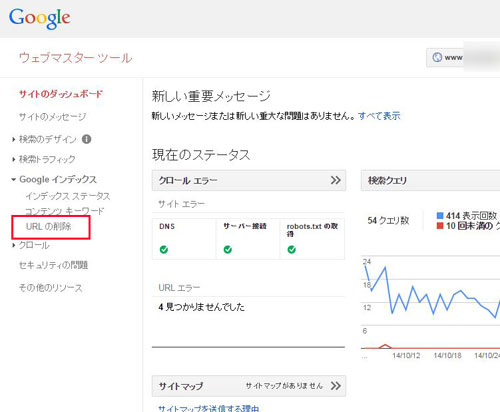Click blue 表示回数 legend swatch
Viewport: 500px width, 412px height.
pos(440,216)
